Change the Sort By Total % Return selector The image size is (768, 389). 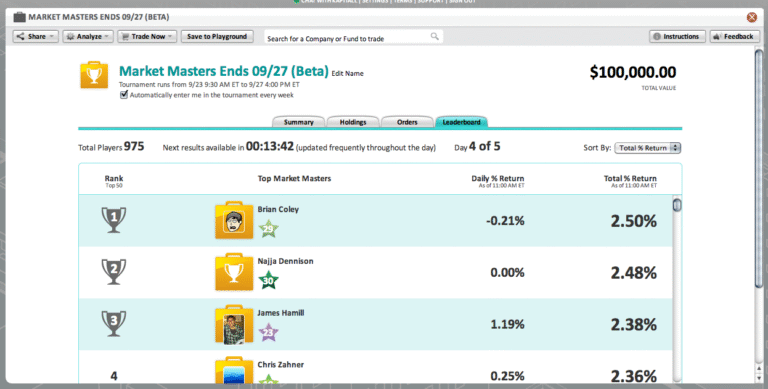pyautogui.click(x=648, y=147)
